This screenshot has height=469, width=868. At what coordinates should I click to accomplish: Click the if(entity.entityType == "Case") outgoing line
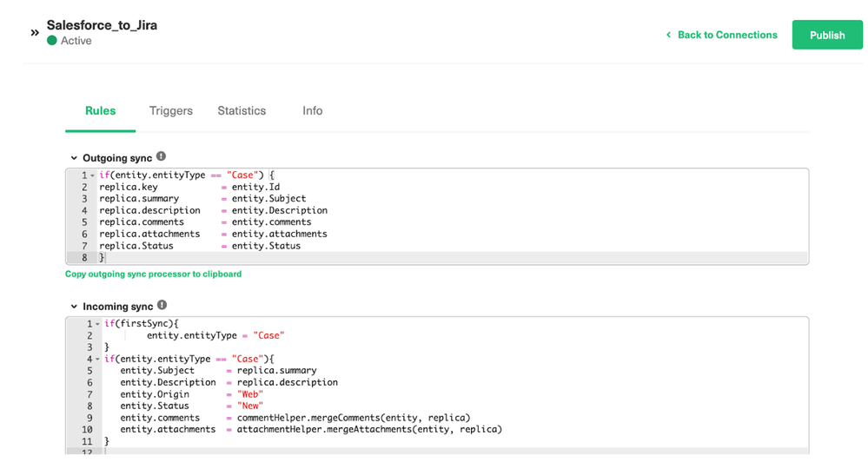(x=187, y=175)
